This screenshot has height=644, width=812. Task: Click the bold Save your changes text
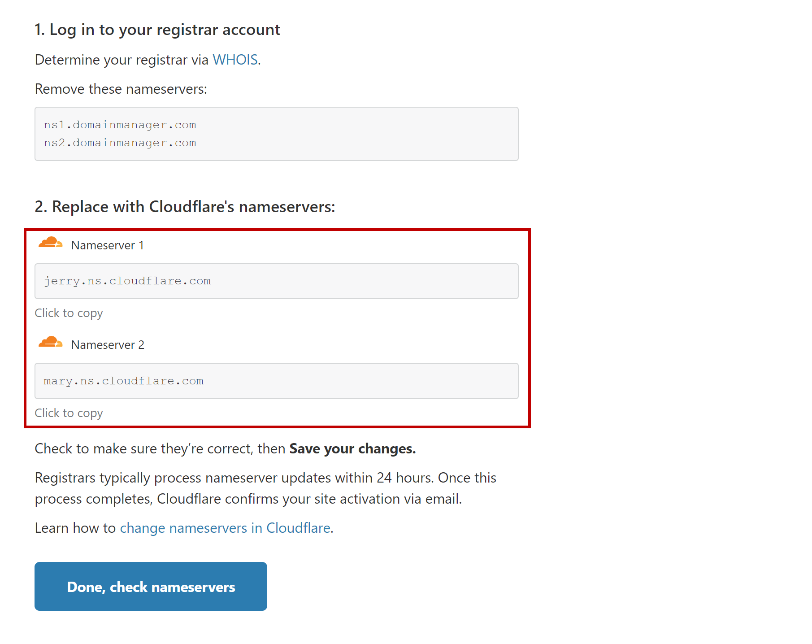[352, 448]
